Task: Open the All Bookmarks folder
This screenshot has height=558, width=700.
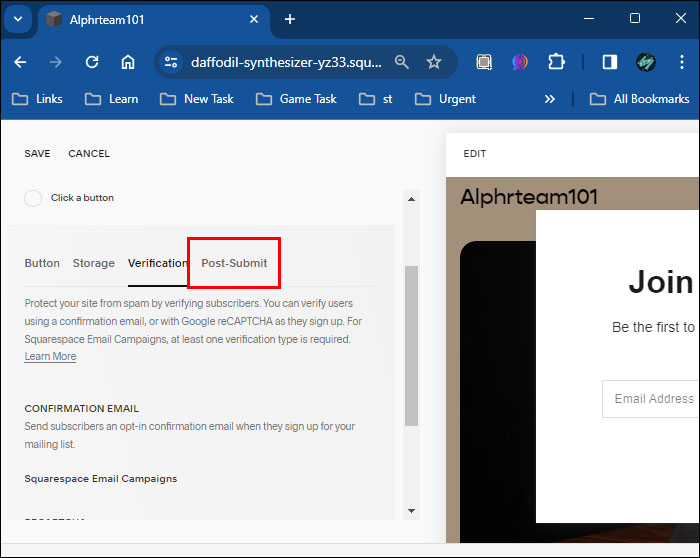Action: click(640, 99)
